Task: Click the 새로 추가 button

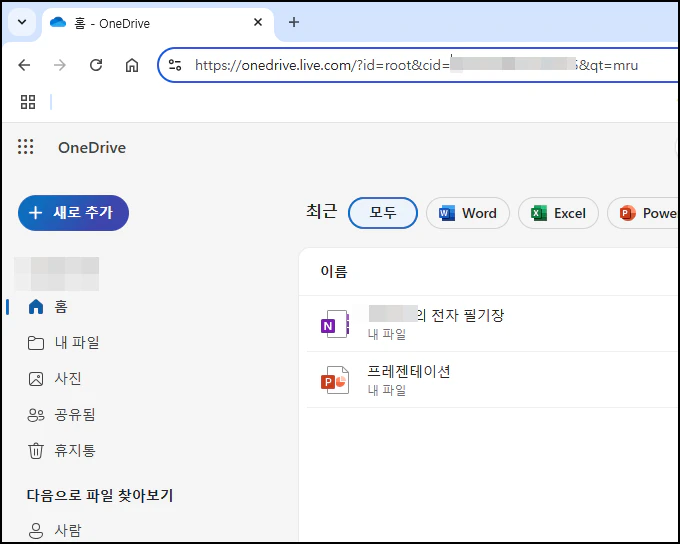Action: (x=73, y=213)
